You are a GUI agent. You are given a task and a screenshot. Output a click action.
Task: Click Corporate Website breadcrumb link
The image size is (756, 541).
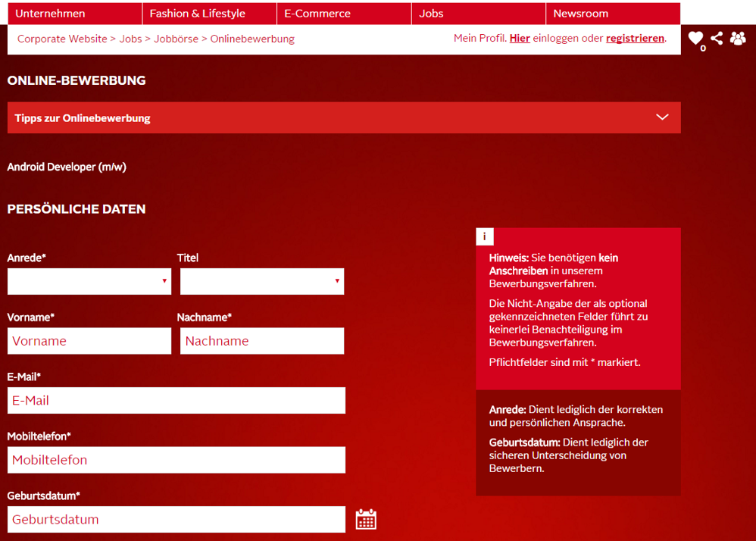pyautogui.click(x=62, y=39)
